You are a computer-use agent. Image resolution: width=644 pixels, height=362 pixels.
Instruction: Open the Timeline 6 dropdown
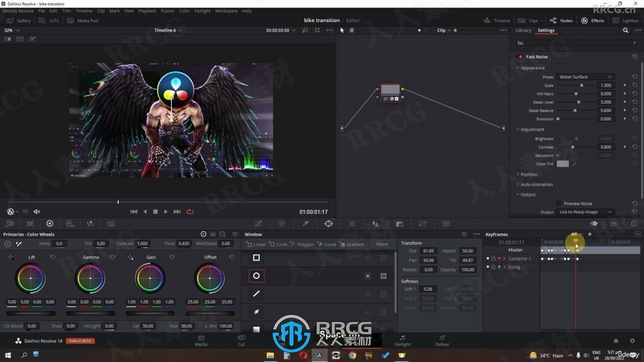[168, 30]
